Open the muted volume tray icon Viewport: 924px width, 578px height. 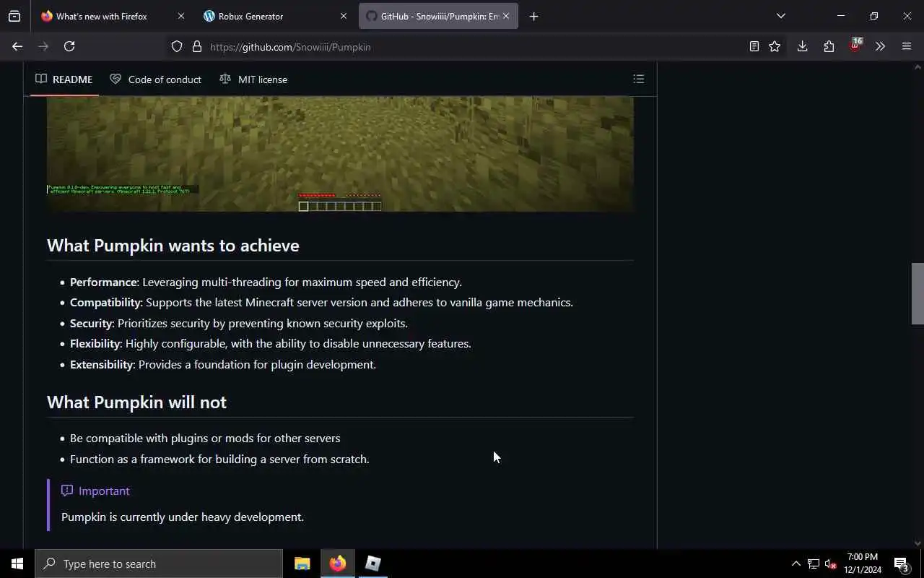coord(830,564)
